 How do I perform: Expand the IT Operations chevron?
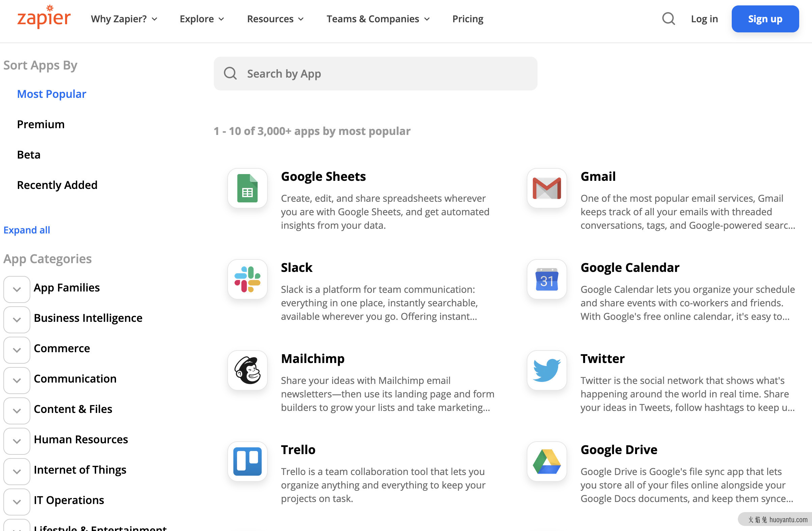(17, 502)
